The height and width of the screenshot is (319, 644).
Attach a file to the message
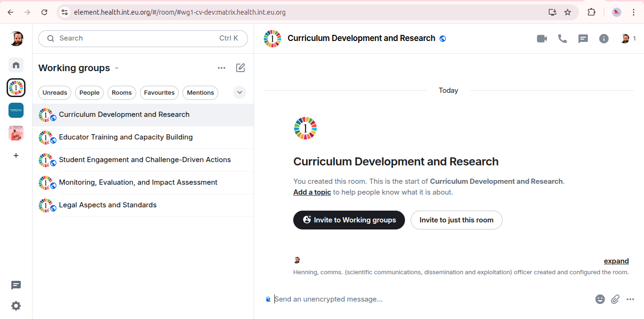tap(615, 299)
